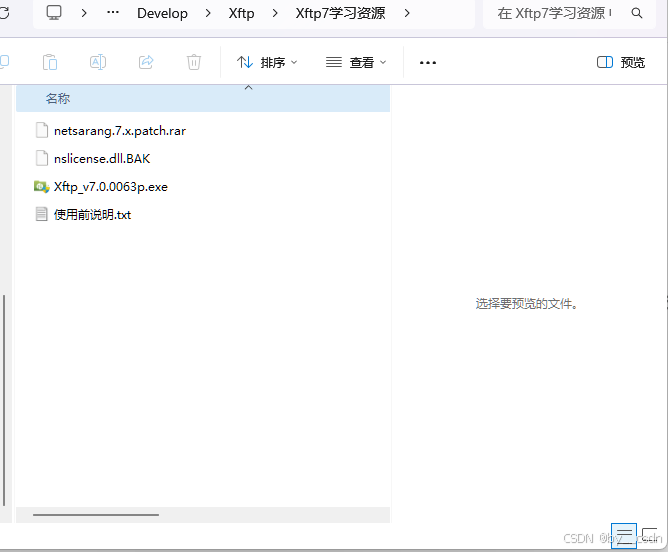Click the blank file icon of netsarang.7.x.patch.rar
This screenshot has width=668, height=552.
tap(41, 130)
